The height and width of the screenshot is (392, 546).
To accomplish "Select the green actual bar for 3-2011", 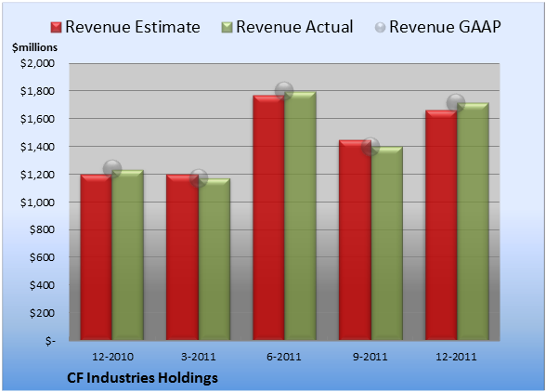I will click(x=214, y=259).
